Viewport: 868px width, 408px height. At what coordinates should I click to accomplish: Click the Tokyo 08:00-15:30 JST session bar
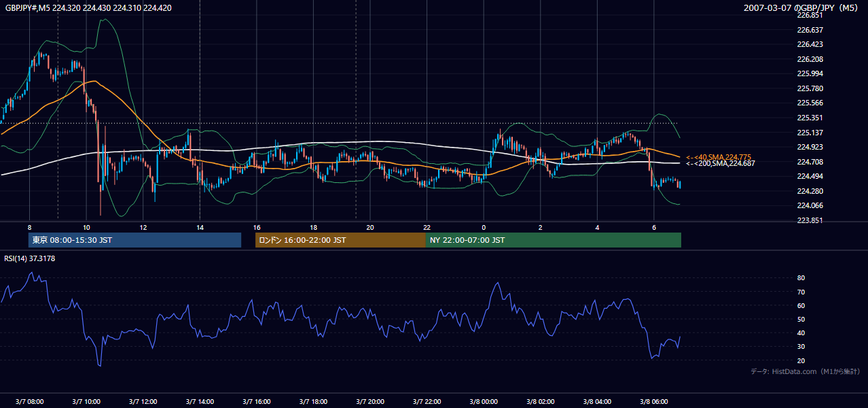point(135,240)
